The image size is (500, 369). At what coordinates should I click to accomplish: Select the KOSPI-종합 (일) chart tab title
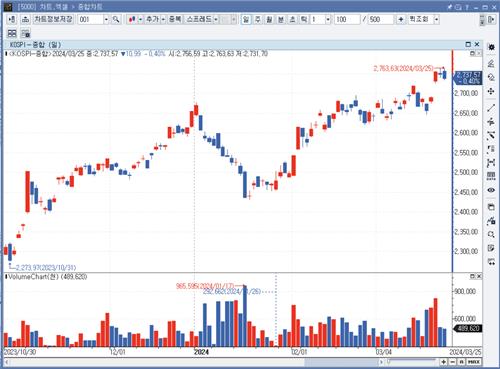point(35,45)
